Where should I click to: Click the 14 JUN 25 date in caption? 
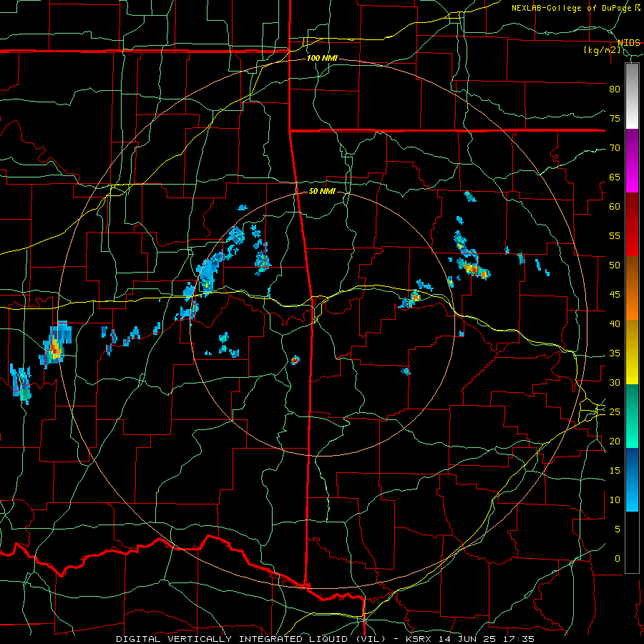469,639
